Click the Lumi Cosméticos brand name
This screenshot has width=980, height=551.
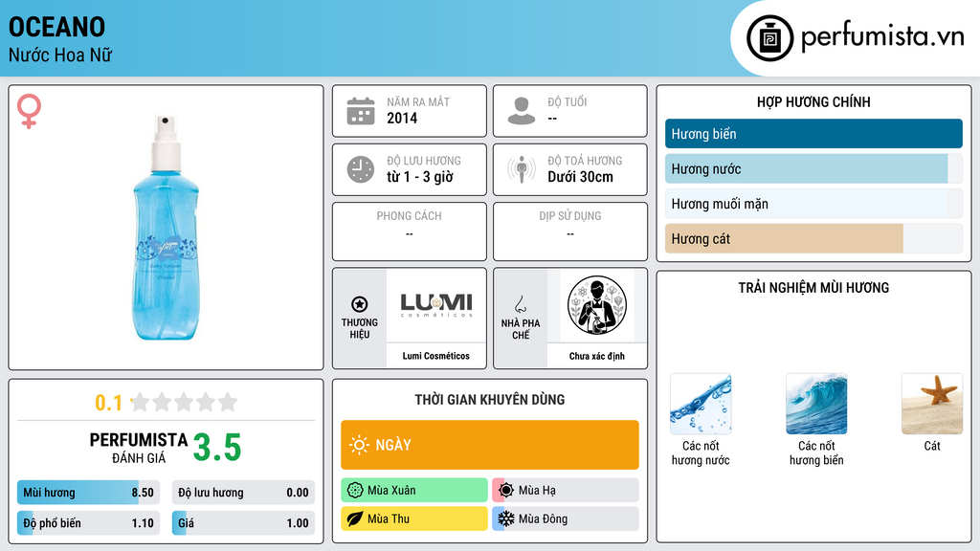436,356
